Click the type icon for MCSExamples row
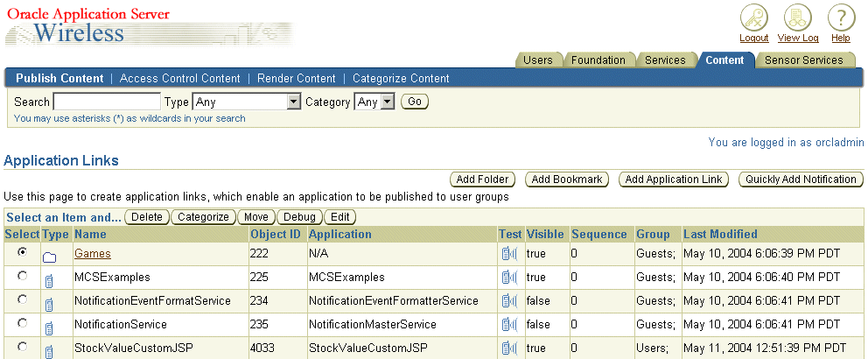Viewport: 868px width, 359px height. point(49,281)
